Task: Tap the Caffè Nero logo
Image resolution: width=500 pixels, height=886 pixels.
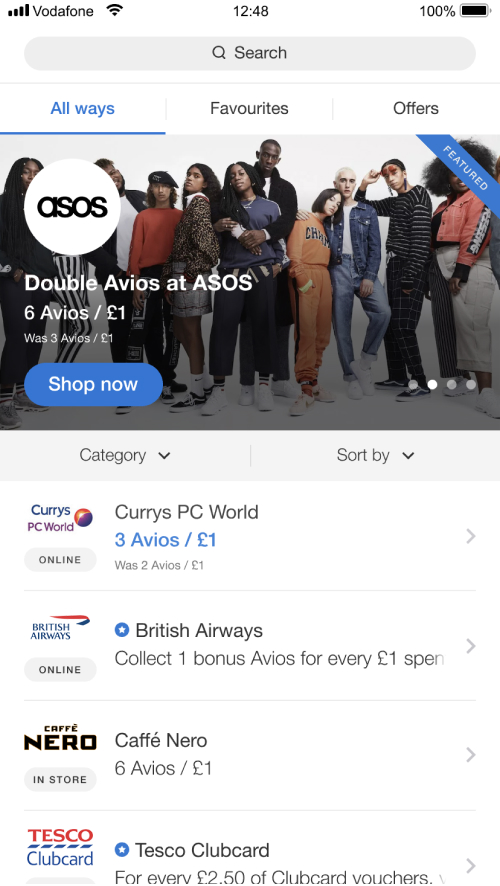Action: coord(60,737)
